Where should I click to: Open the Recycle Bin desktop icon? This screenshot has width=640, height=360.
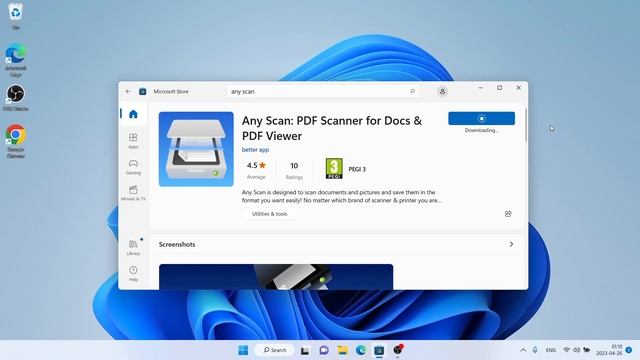pyautogui.click(x=16, y=16)
